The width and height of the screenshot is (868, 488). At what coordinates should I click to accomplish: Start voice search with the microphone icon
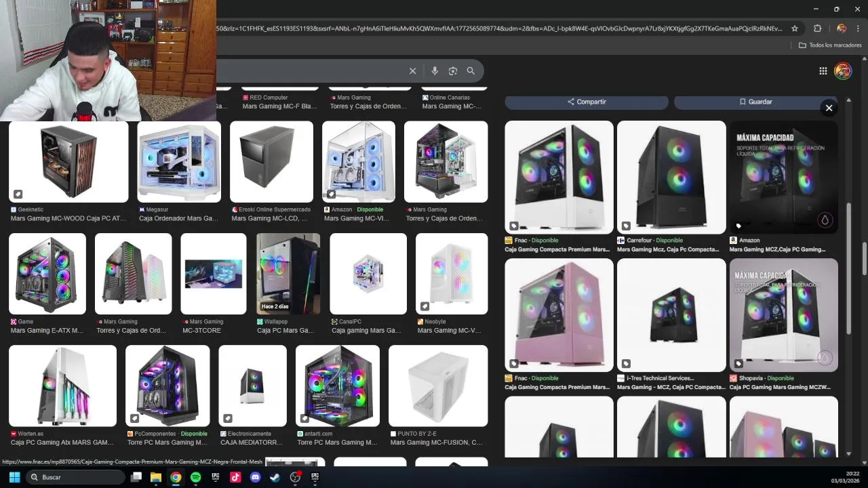[435, 70]
